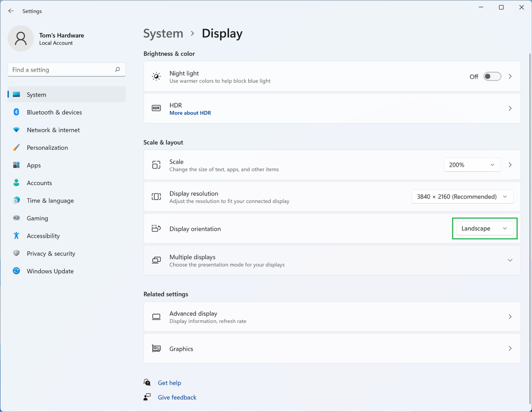The width and height of the screenshot is (532, 412).
Task: Open Advanced display settings row
Action: (332, 317)
